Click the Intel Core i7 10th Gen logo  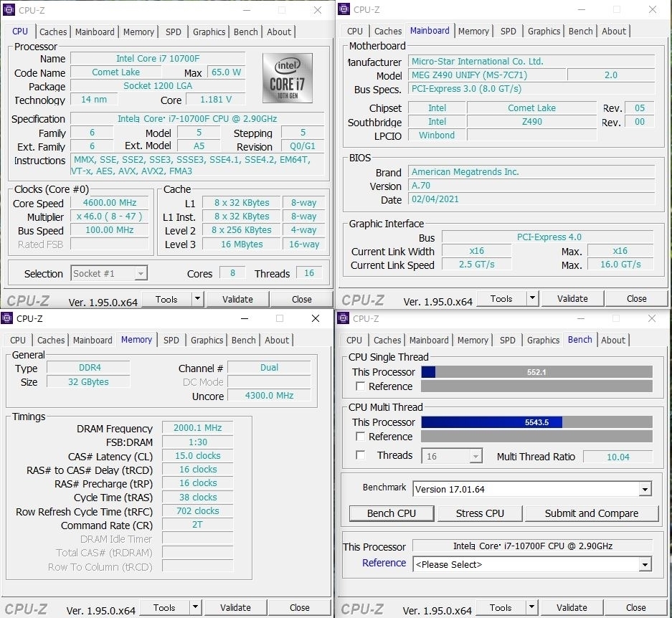click(x=287, y=78)
